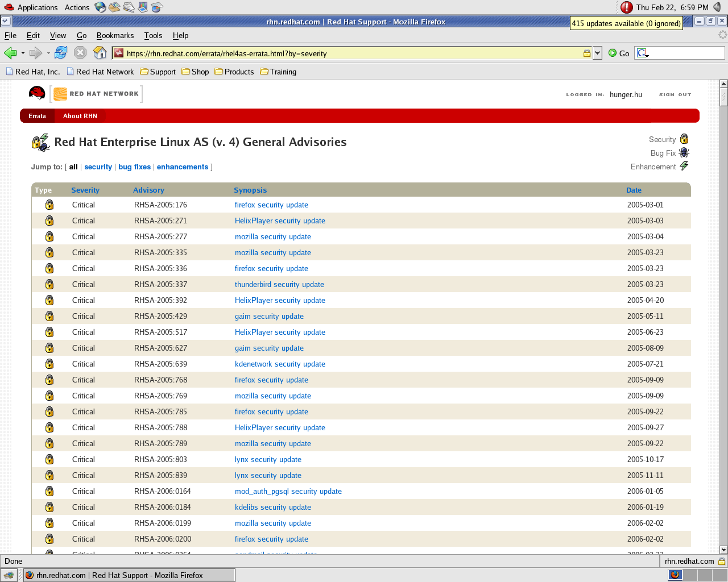This screenshot has width=728, height=582.
Task: Expand the Training bookmarks folder
Action: click(x=278, y=72)
